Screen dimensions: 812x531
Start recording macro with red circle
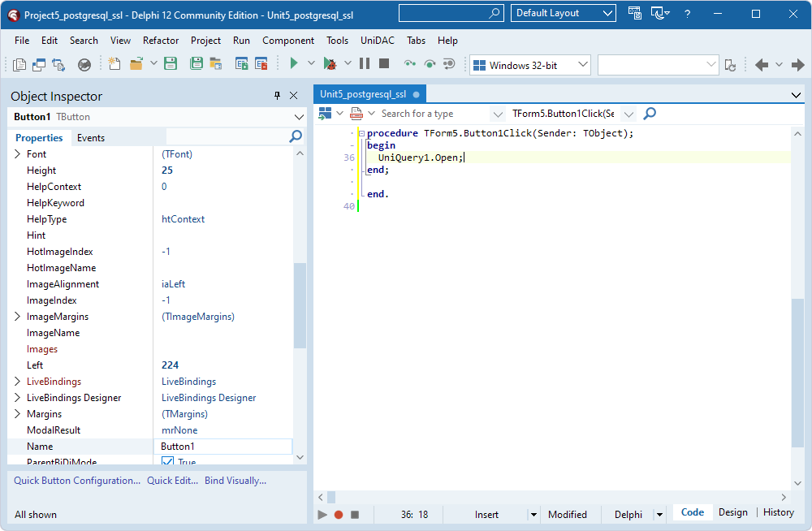click(x=339, y=515)
